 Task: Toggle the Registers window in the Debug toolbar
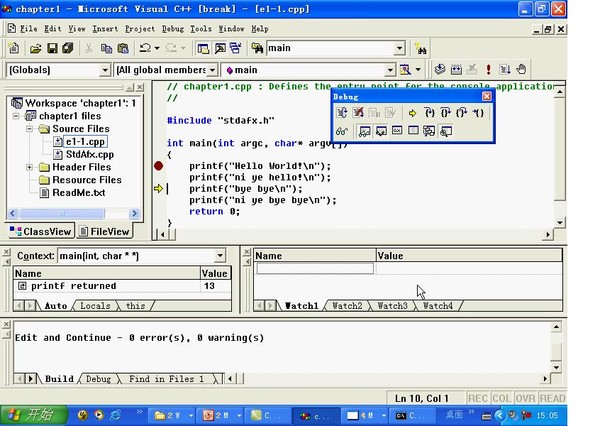(397, 131)
